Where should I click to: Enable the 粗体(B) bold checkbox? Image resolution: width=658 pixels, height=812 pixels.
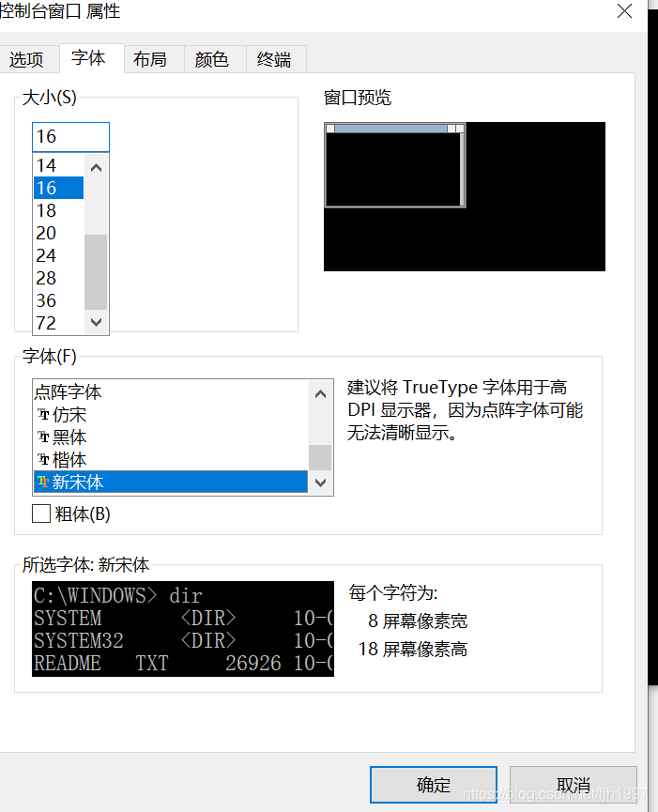click(41, 513)
